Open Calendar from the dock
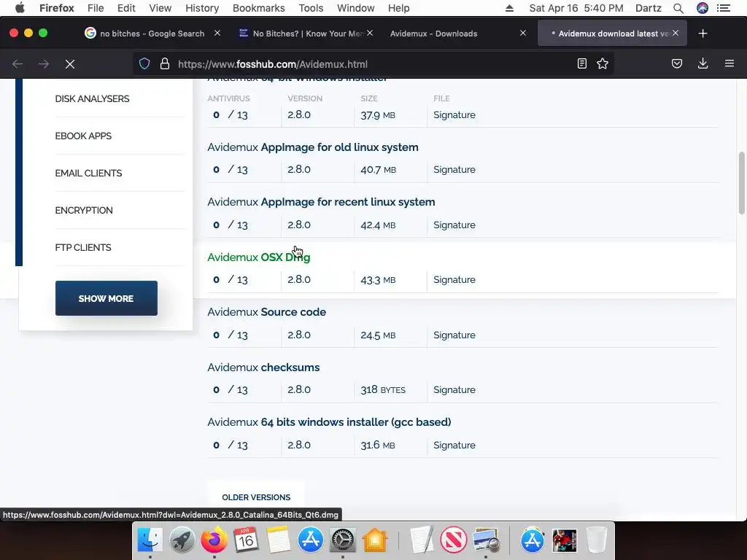747x560 pixels. click(246, 540)
